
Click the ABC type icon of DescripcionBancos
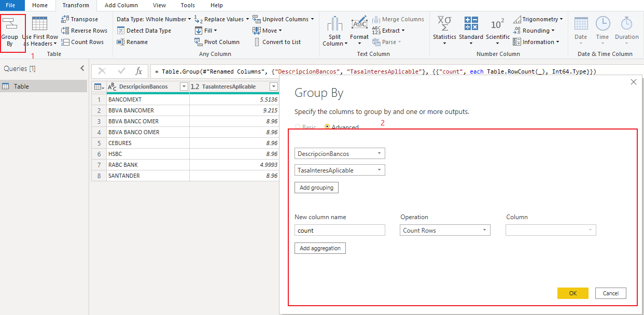112,87
